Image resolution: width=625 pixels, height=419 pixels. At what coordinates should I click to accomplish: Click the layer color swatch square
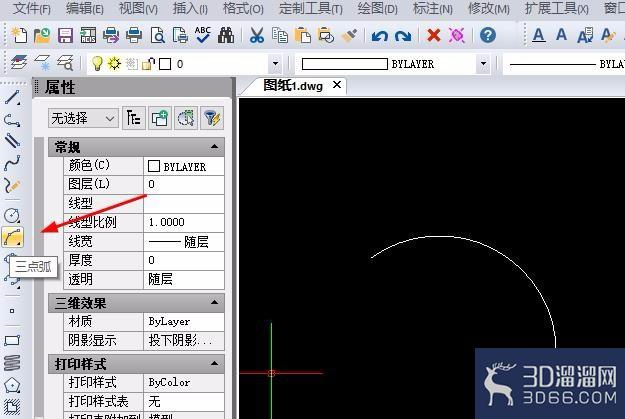point(165,64)
